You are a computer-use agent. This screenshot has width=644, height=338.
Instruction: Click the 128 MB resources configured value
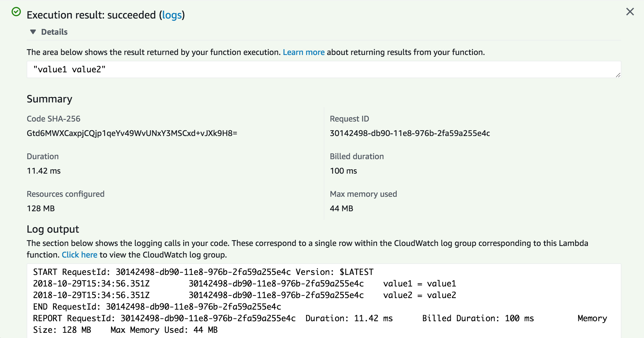(41, 208)
